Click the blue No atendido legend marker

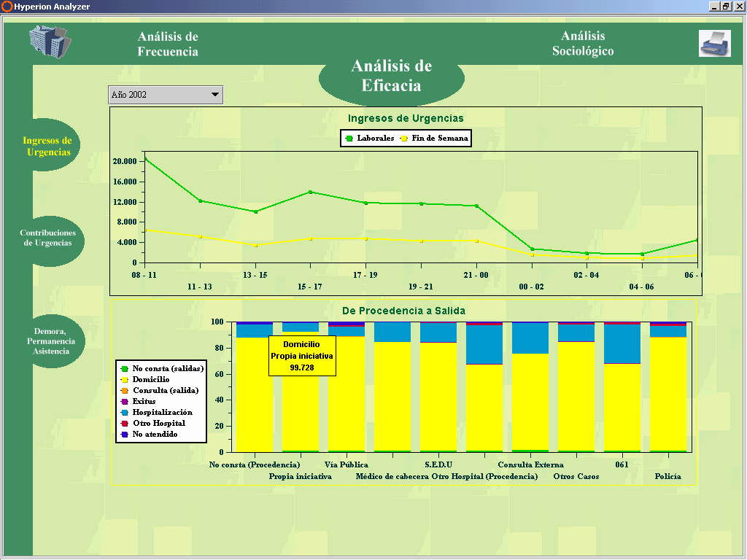coord(125,435)
